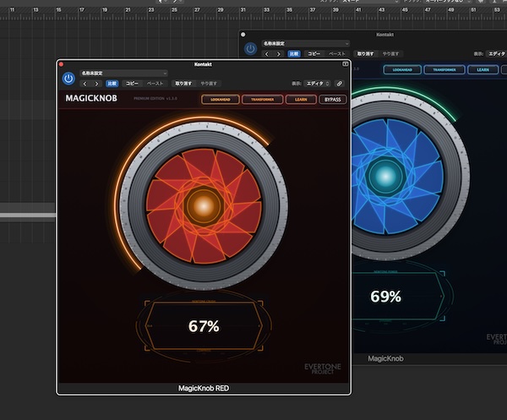Toggle power button in background Kontakt window

[x=250, y=49]
